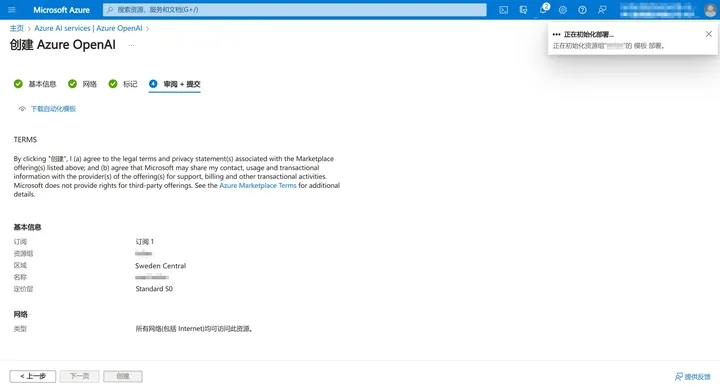720x392 pixels.
Task: Click the 定价层 field label
Action: click(23, 289)
